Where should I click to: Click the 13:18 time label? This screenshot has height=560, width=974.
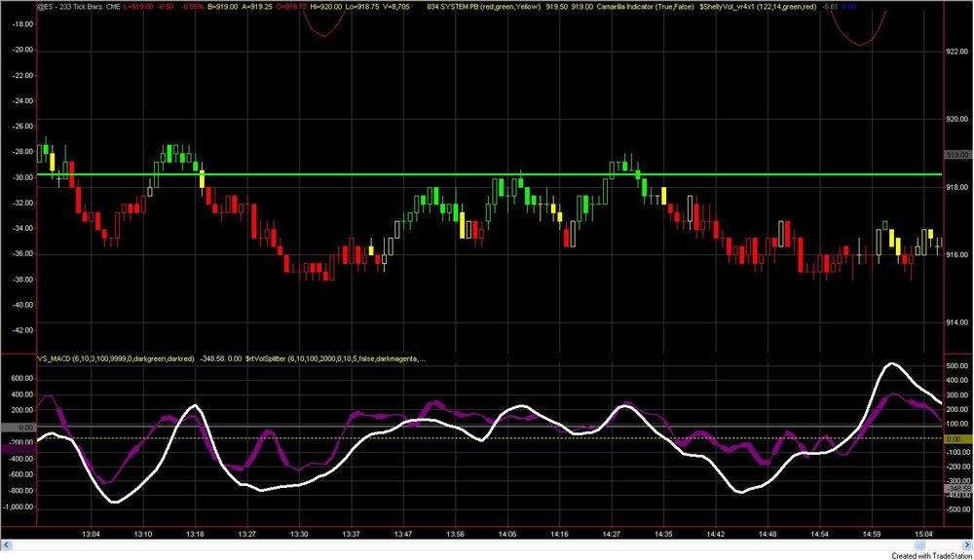[195, 534]
